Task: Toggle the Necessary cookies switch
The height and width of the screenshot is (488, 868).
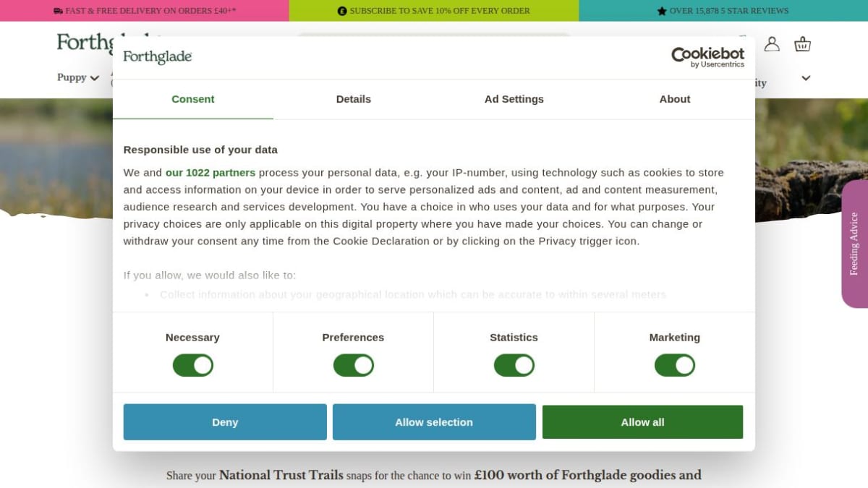Action: [192, 365]
